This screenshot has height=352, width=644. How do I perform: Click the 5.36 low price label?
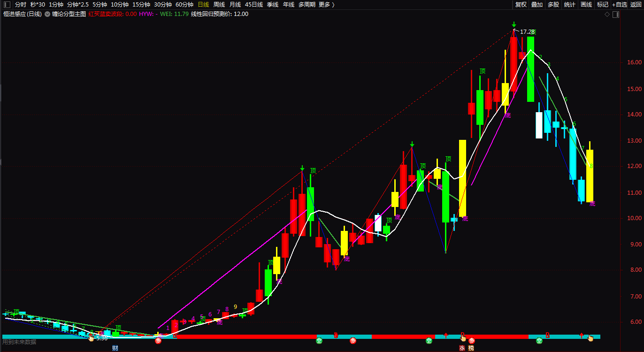click(x=102, y=338)
